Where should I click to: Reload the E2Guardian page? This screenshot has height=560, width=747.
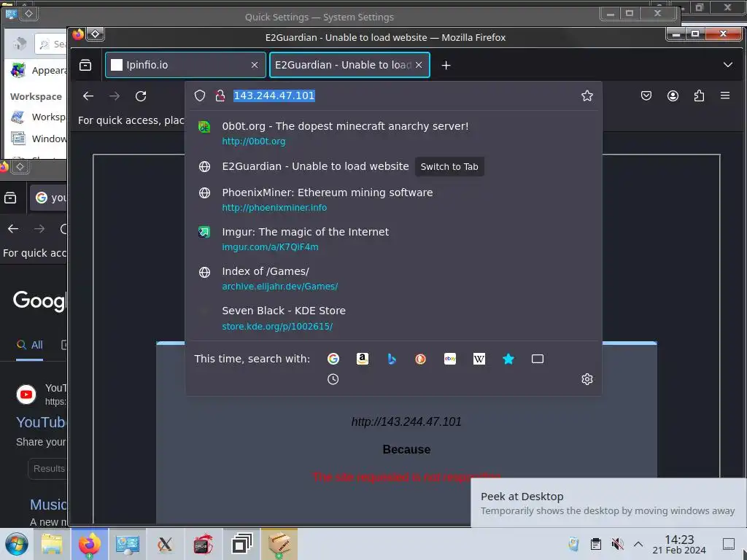[x=141, y=96]
